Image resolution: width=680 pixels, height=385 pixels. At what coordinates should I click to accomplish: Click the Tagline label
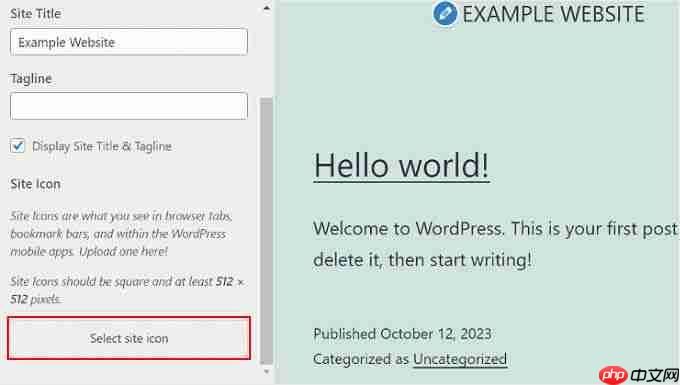[x=31, y=78]
